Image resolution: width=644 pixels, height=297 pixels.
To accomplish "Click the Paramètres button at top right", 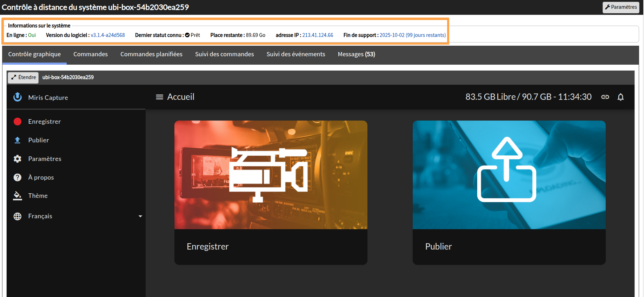I will pos(621,7).
